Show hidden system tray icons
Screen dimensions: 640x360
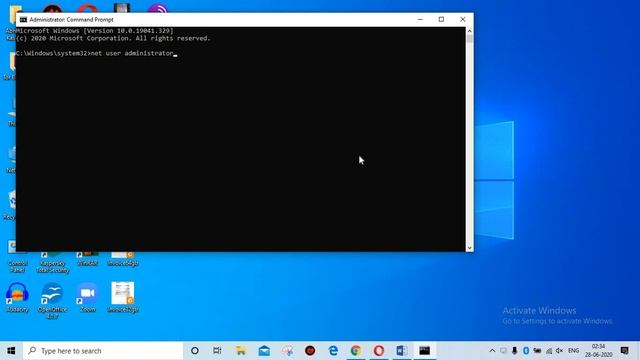point(492,351)
